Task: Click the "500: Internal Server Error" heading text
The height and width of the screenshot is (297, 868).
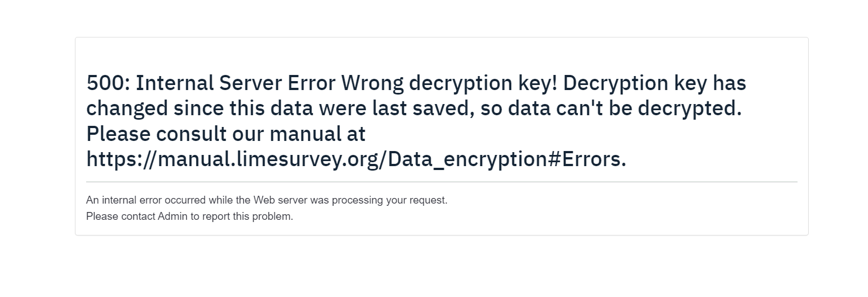Action: (210, 83)
